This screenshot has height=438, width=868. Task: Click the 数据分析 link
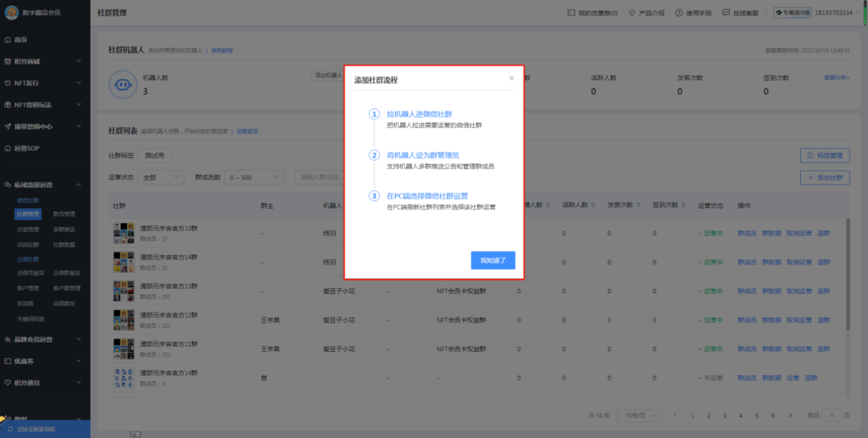coord(836,78)
